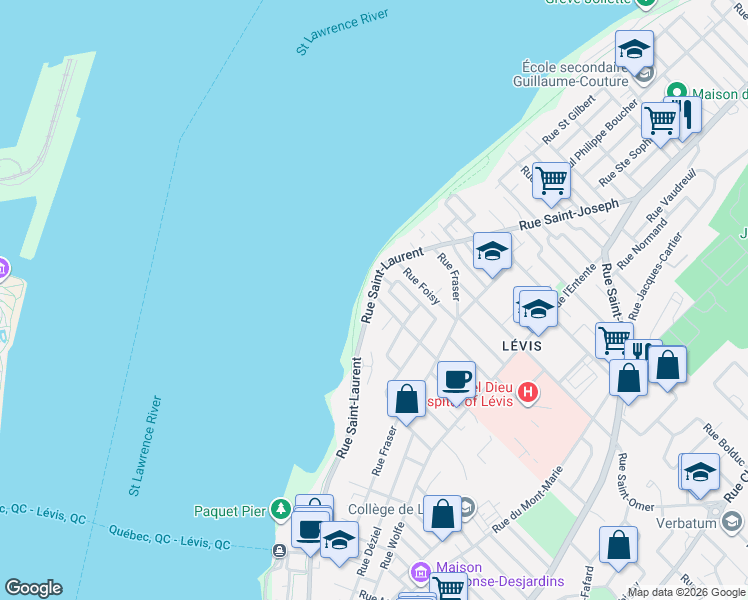Select the Collège de Lévis grey school icon
This screenshot has width=748, height=600.
(468, 508)
